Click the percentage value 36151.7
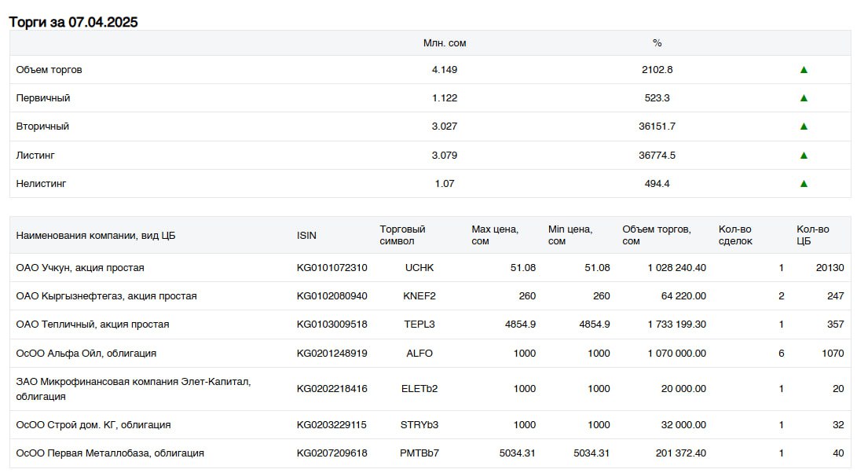This screenshot has width=868, height=473. (x=657, y=126)
